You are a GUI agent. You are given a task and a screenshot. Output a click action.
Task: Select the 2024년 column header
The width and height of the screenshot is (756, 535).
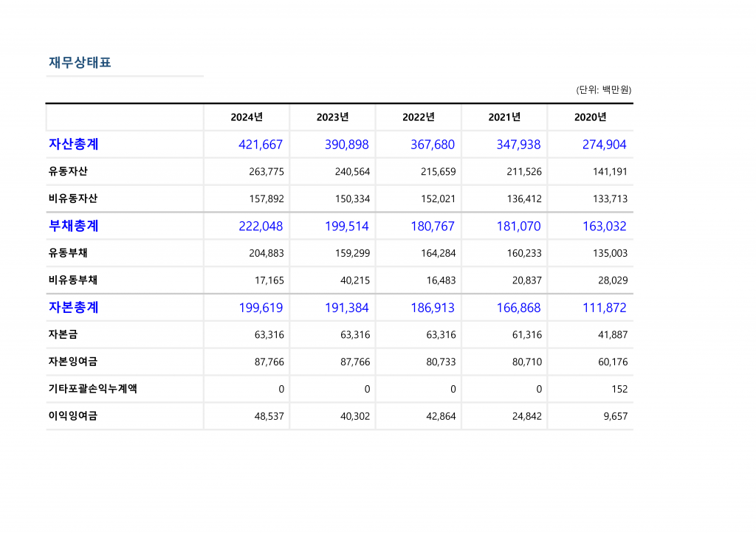point(247,117)
